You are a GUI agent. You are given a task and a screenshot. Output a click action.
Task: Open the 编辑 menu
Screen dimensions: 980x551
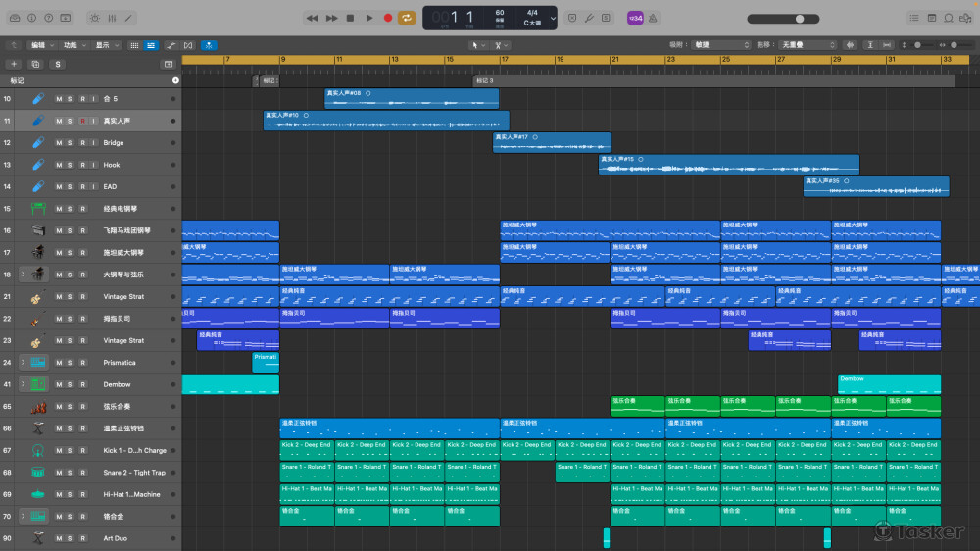pos(42,45)
